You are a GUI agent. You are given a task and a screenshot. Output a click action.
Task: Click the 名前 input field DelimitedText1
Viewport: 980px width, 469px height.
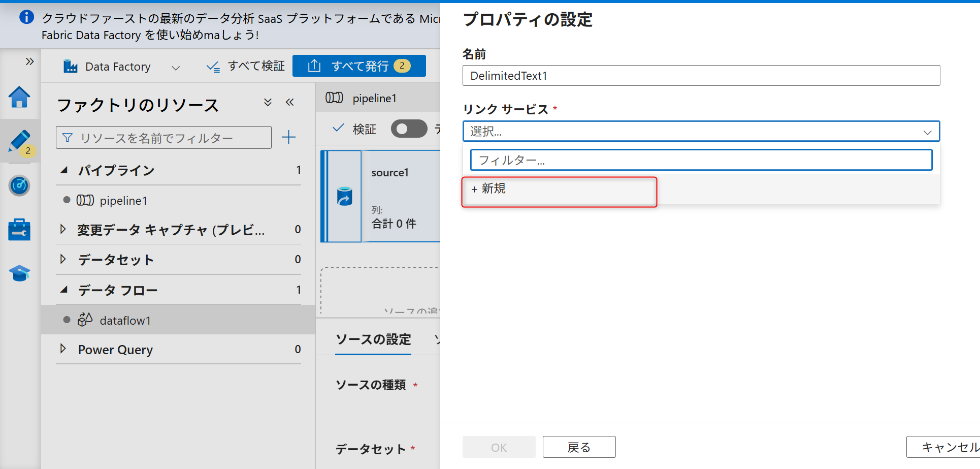point(701,76)
